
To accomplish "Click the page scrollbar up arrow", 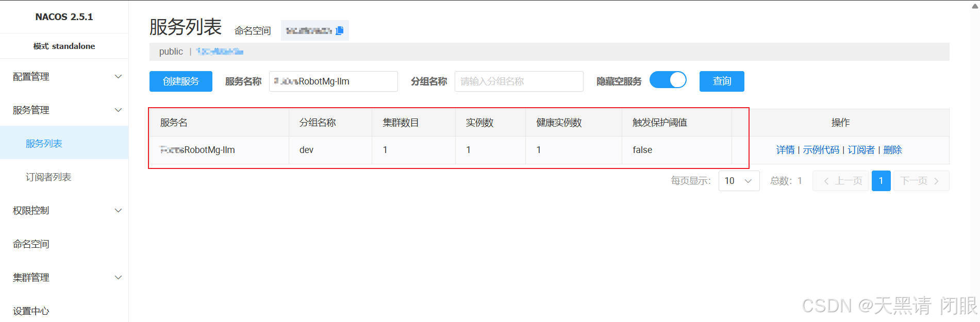I will pos(974,6).
